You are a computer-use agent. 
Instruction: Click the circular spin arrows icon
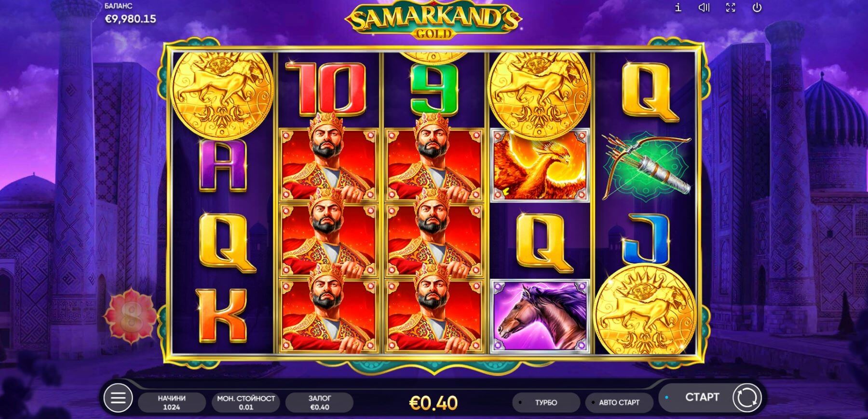(746, 398)
